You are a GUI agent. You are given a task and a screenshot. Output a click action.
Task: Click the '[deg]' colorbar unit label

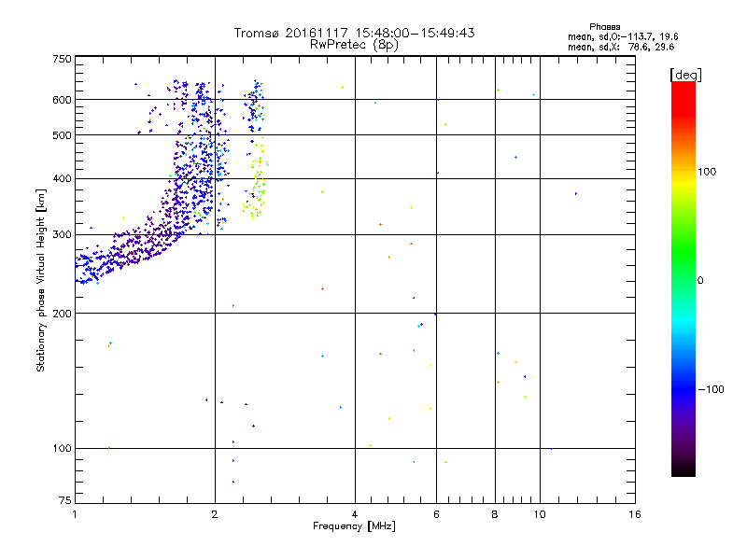pos(685,75)
